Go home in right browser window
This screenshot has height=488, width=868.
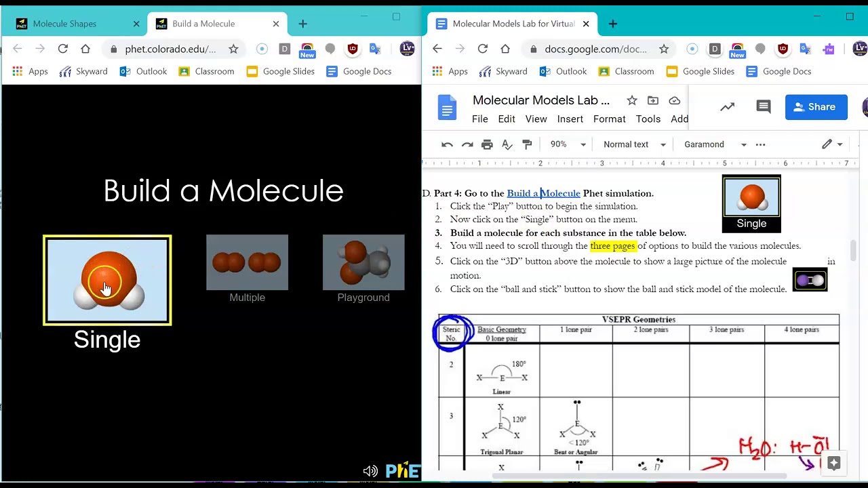[x=505, y=49]
